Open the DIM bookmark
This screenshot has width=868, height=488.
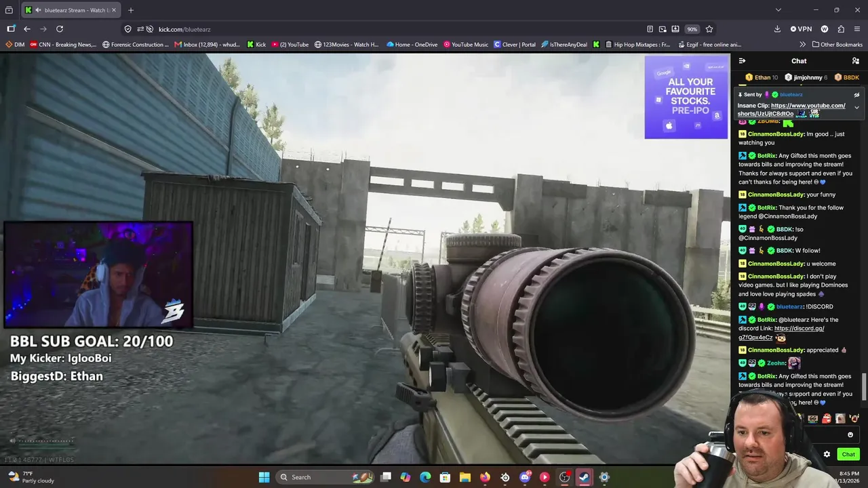pos(15,45)
